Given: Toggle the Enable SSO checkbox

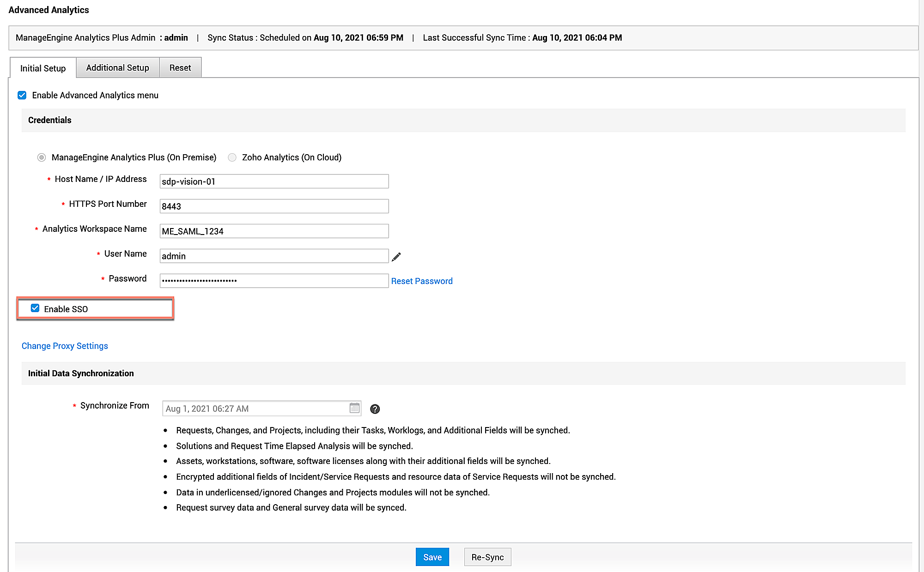Looking at the screenshot, I should [x=35, y=308].
